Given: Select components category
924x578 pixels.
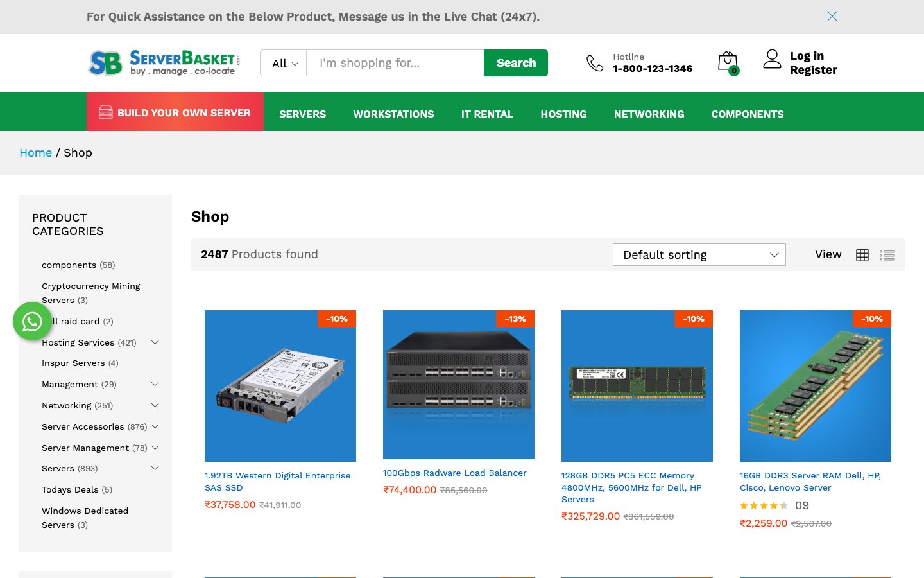Looking at the screenshot, I should click(69, 265).
